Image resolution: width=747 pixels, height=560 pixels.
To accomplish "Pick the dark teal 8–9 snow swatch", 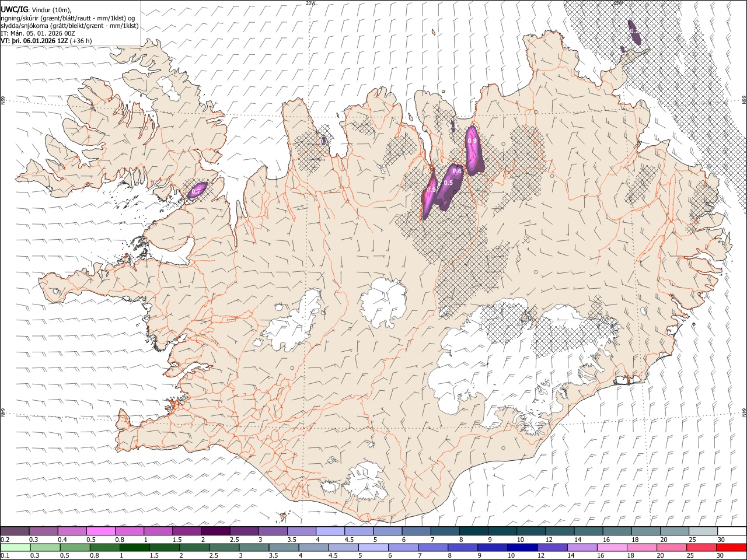I will [x=473, y=531].
